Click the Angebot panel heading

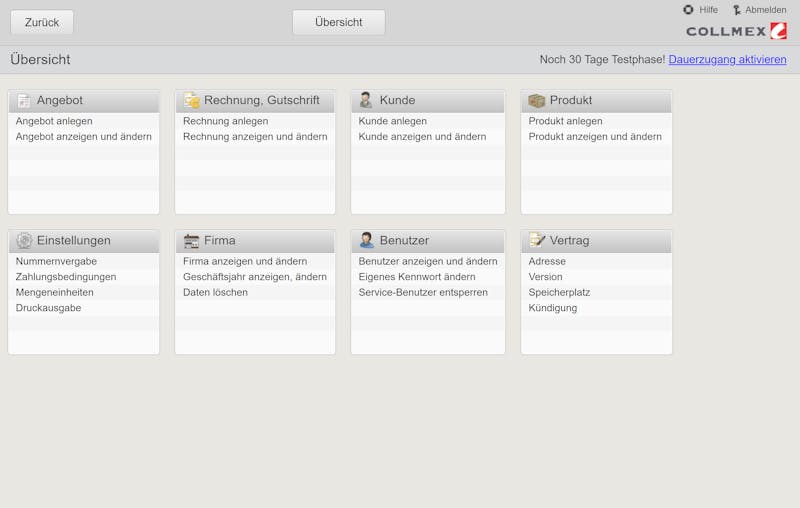60,100
